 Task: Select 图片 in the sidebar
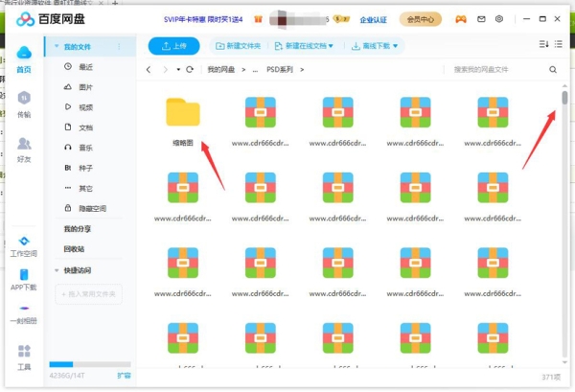tap(85, 87)
